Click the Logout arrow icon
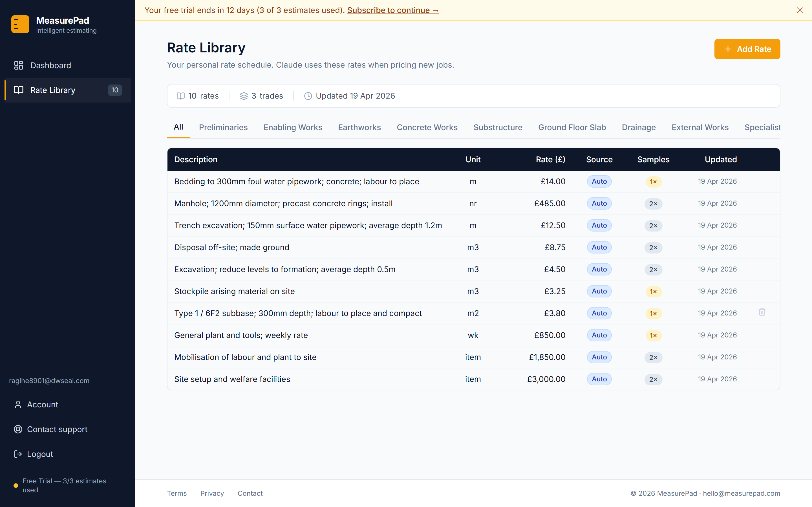 [x=18, y=454]
